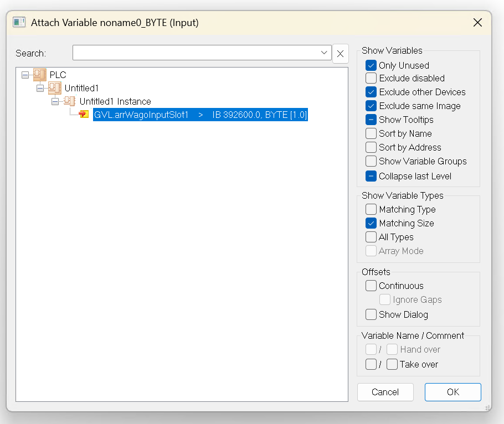The width and height of the screenshot is (504, 424).
Task: Check the Continuous offsets option
Action: coord(371,286)
